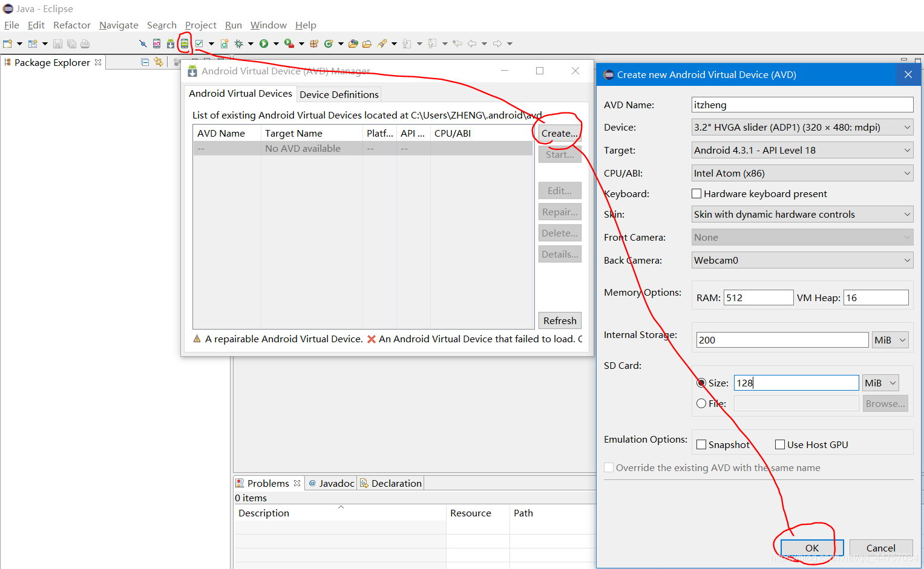Click the New Java Class icon
The image size is (924, 569).
[x=328, y=44]
